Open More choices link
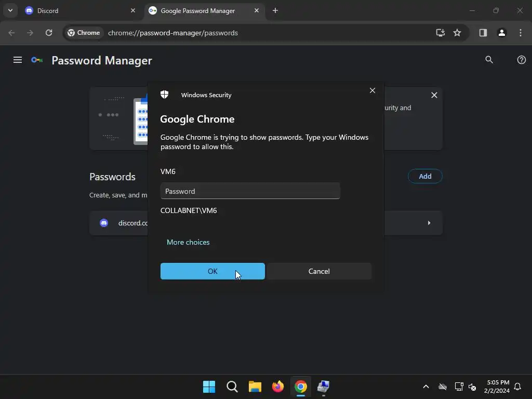Viewport: 532px width, 399px height. pyautogui.click(x=188, y=242)
